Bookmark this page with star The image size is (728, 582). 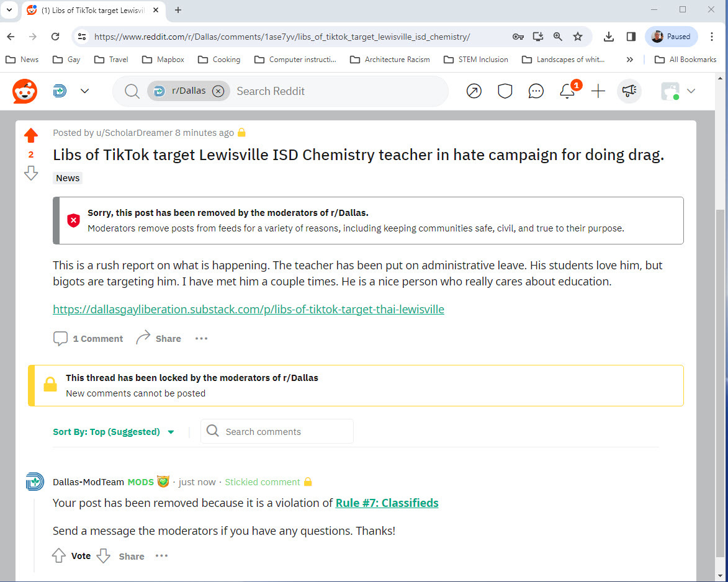[x=578, y=37]
